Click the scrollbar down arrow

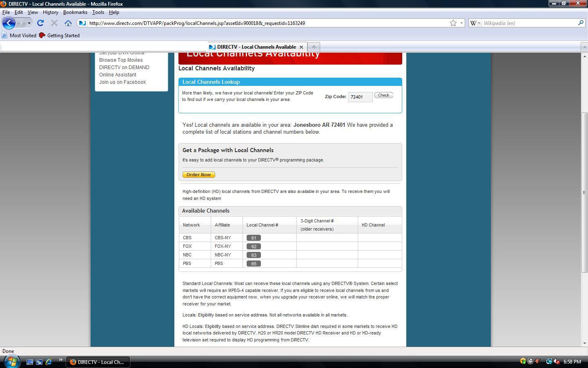pos(584,343)
